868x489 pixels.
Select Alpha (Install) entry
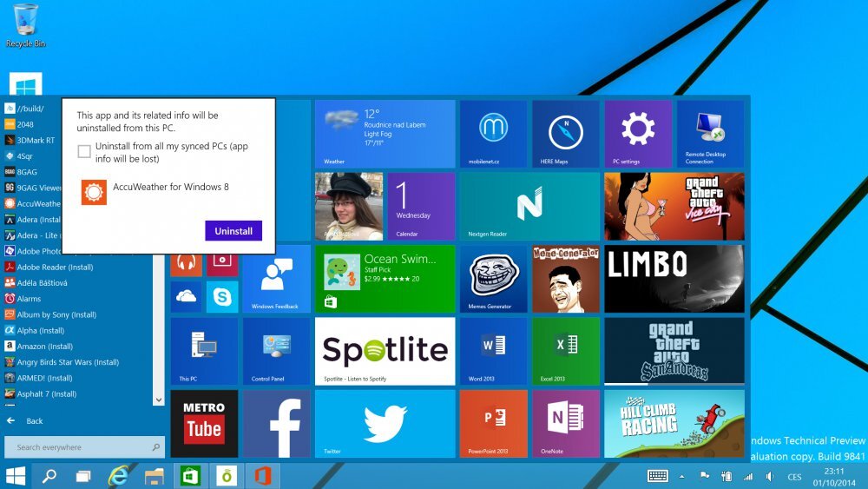pyautogui.click(x=35, y=330)
